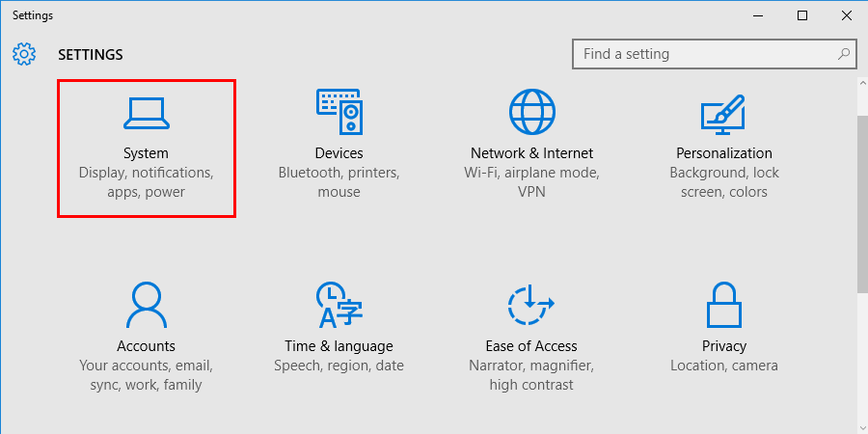This screenshot has width=868, height=434.
Task: Select the "Bluetooth, printers, mouse" description text
Action: (339, 182)
